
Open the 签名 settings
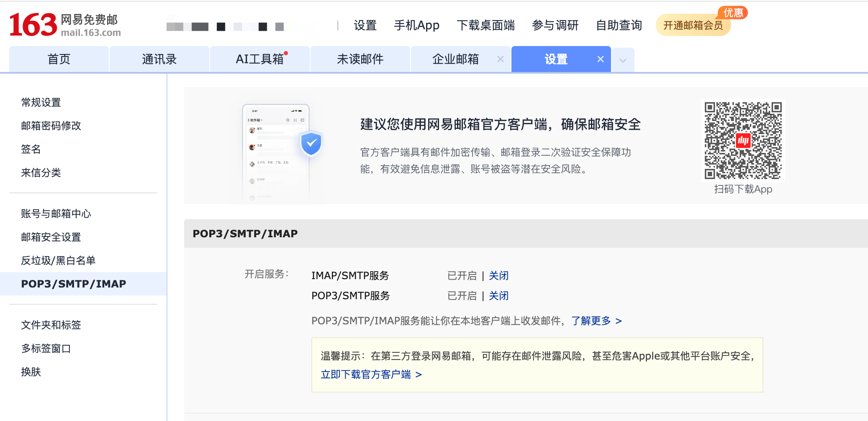pos(31,149)
